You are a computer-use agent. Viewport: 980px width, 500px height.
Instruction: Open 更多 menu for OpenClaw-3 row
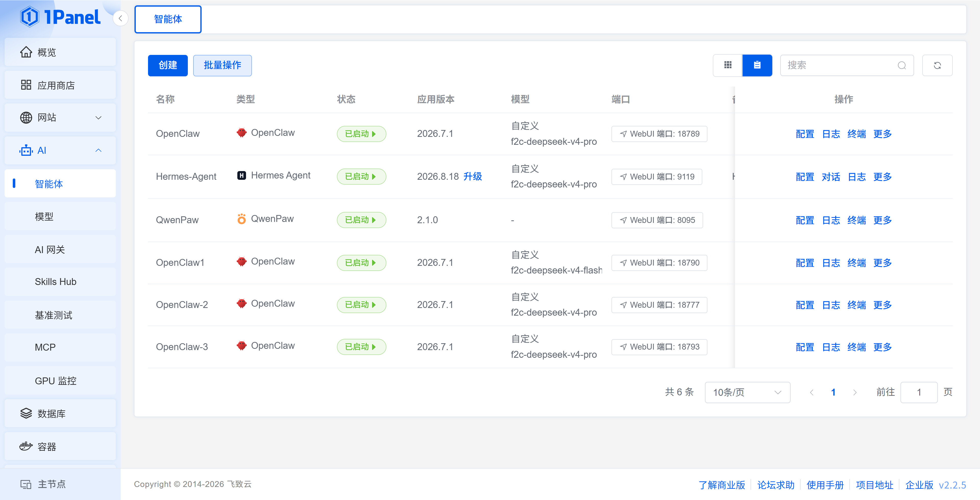coord(882,347)
